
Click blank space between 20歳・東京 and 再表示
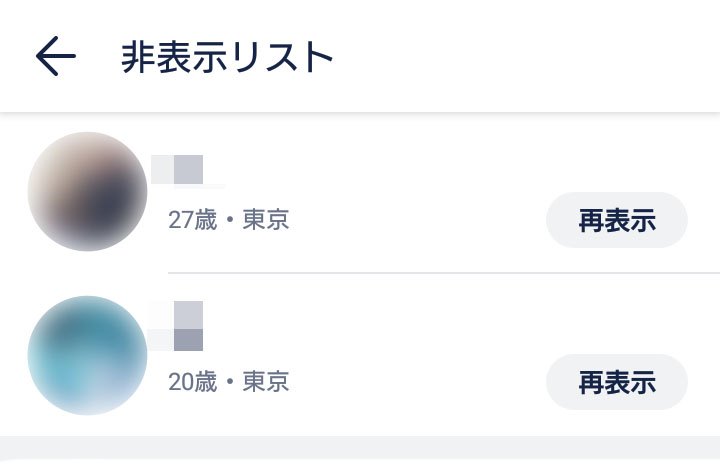point(418,382)
